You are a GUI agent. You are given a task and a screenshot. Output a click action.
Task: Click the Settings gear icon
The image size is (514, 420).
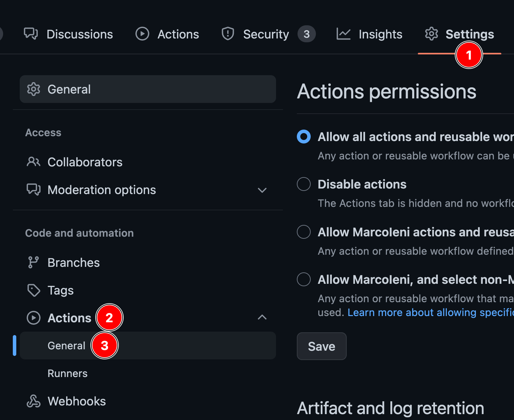(x=431, y=34)
